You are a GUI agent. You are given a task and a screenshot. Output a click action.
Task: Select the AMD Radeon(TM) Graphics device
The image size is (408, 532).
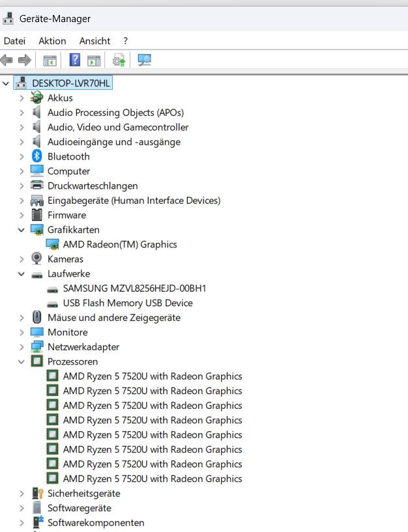(119, 244)
